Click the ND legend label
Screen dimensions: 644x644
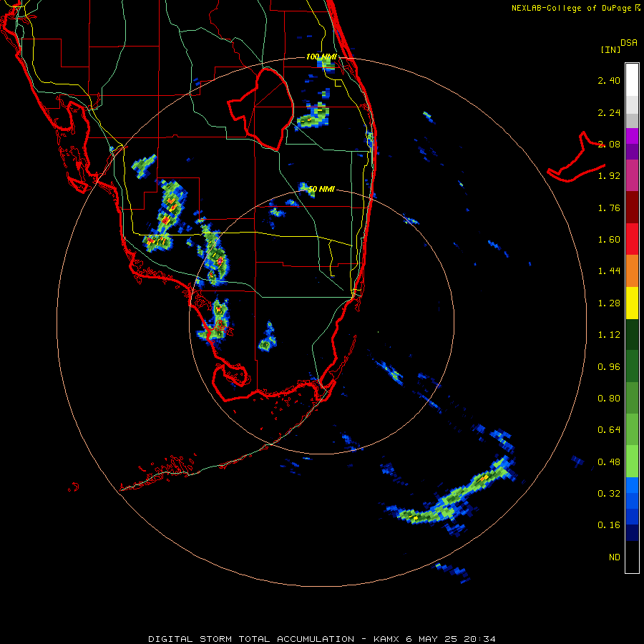[615, 557]
